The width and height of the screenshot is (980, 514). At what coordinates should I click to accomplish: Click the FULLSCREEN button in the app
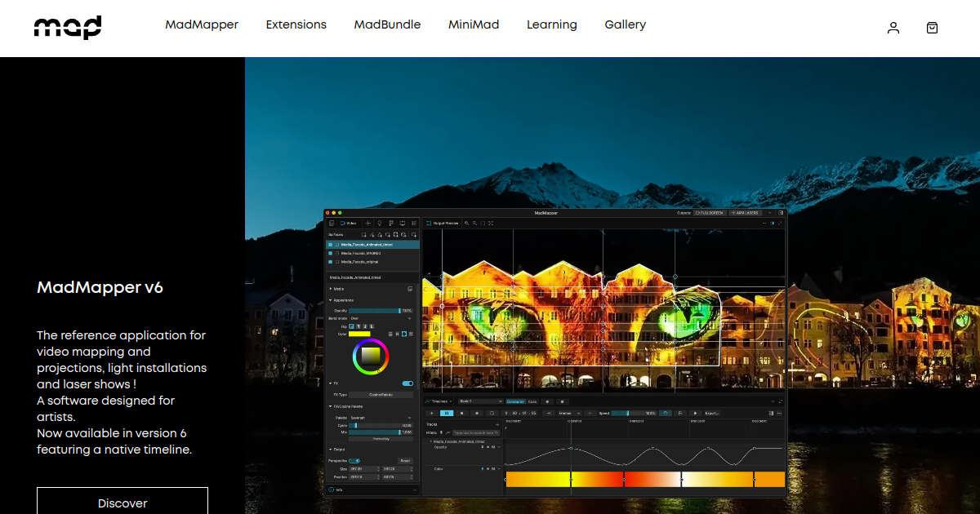click(x=710, y=213)
